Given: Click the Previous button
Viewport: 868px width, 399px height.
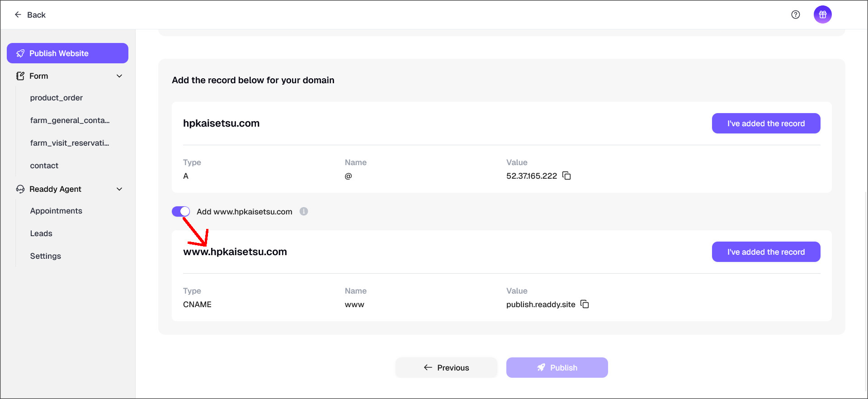Looking at the screenshot, I should [x=446, y=368].
